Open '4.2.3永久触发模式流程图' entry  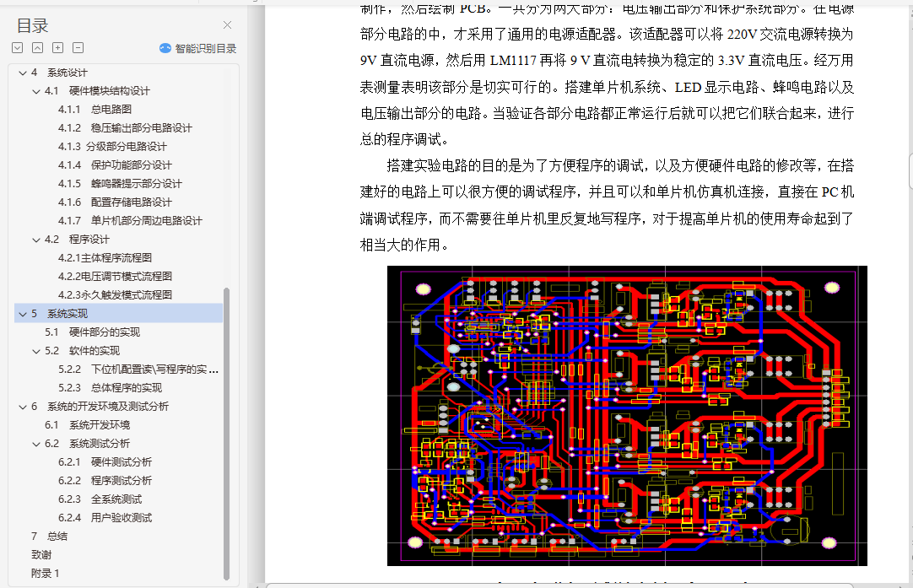[x=115, y=295]
